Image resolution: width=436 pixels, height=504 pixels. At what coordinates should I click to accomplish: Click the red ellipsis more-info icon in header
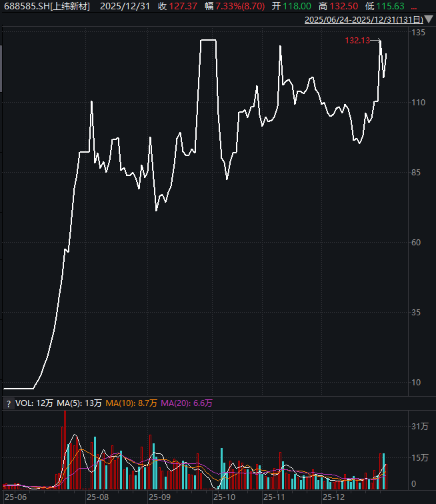click(413, 6)
